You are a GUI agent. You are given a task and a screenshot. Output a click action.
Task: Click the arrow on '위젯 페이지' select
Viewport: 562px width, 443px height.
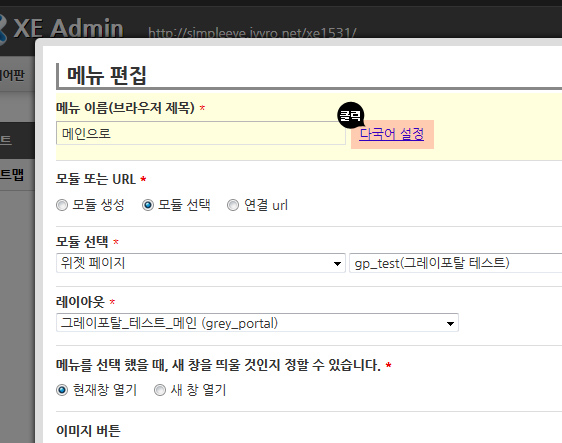(x=337, y=264)
